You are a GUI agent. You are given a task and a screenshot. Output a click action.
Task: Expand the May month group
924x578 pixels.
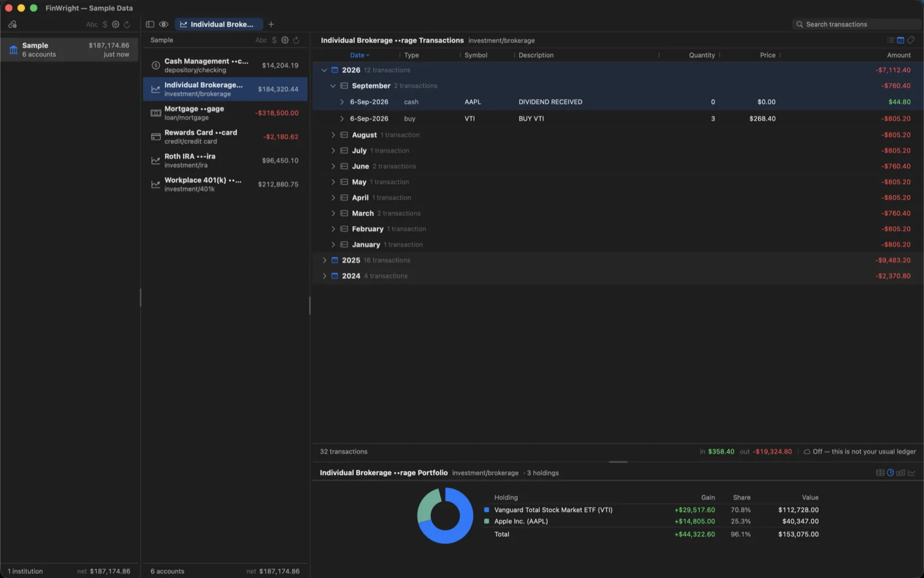click(333, 181)
